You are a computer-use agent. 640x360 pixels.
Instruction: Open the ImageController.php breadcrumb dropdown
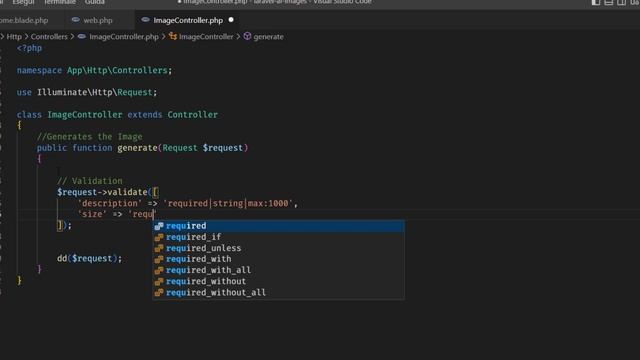(x=124, y=37)
